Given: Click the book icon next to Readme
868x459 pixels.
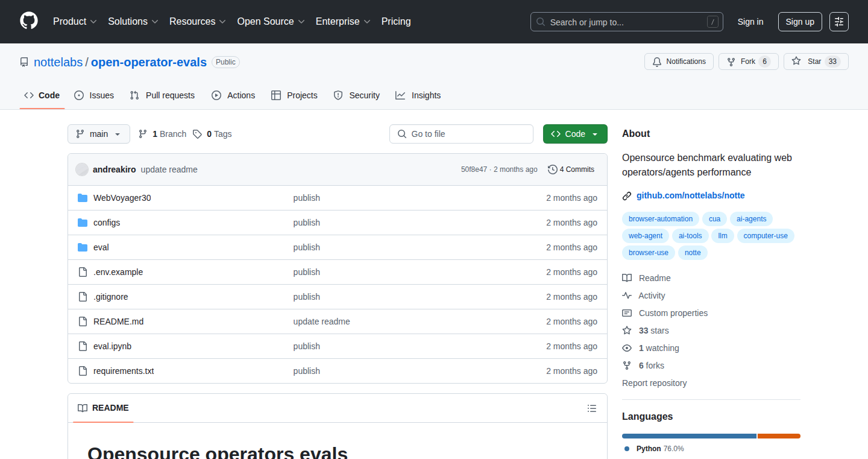Looking at the screenshot, I should tap(627, 278).
